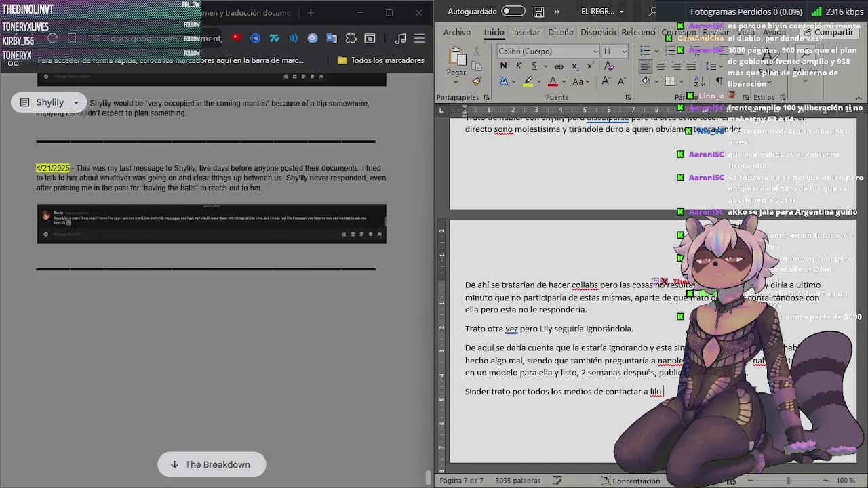
Task: Open the Fuente dialog launcher
Action: 628,98
